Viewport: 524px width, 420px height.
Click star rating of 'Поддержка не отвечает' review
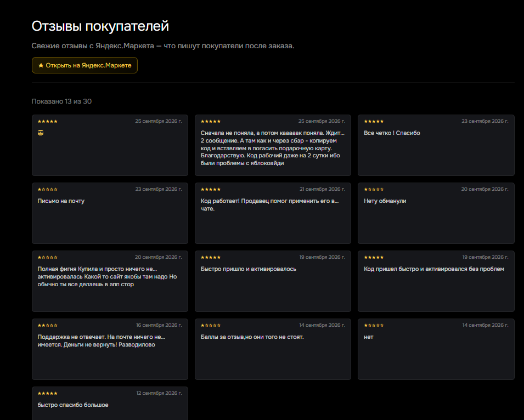click(x=47, y=326)
